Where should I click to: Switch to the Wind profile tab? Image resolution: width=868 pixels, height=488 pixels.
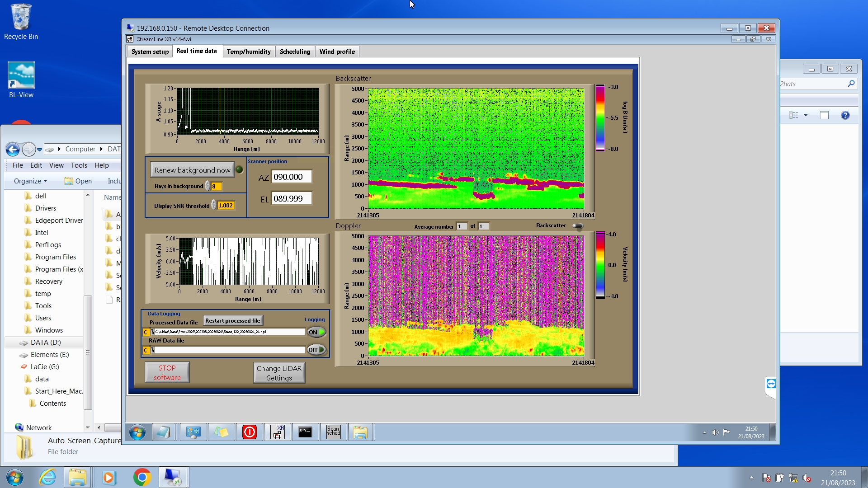click(337, 52)
